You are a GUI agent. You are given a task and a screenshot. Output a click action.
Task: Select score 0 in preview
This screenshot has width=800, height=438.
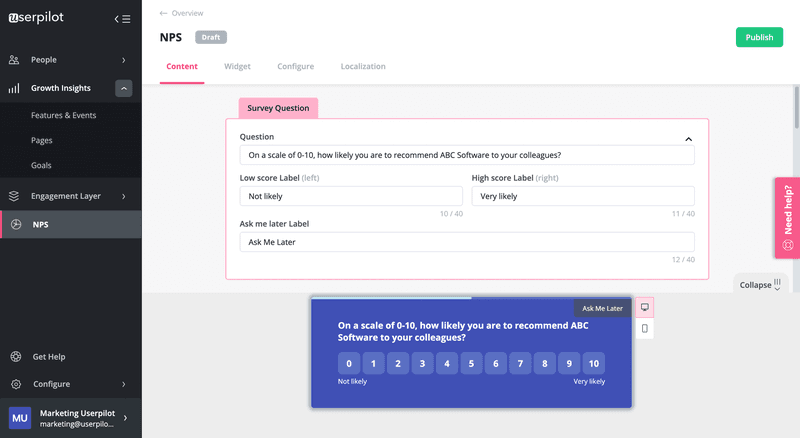[x=349, y=363]
